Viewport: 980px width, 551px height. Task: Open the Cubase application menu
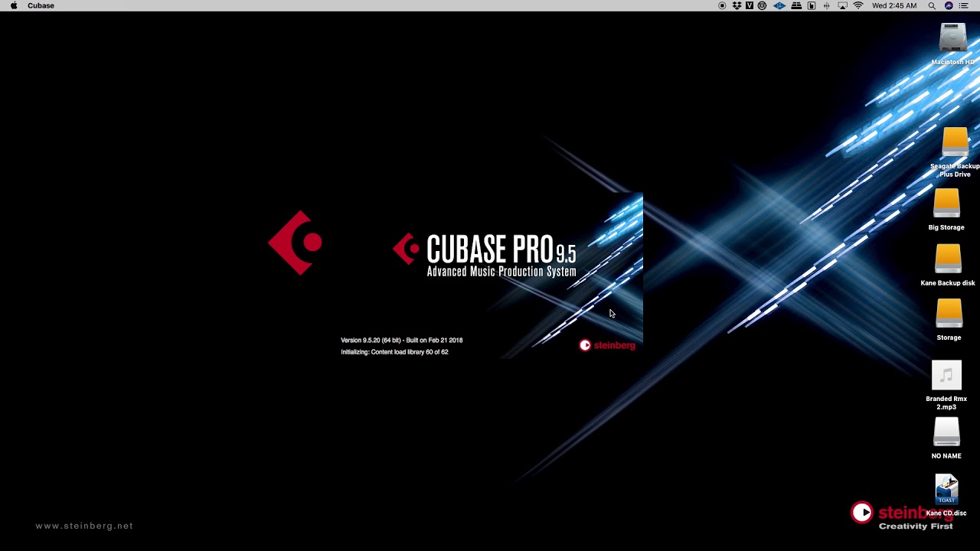tap(41, 5)
